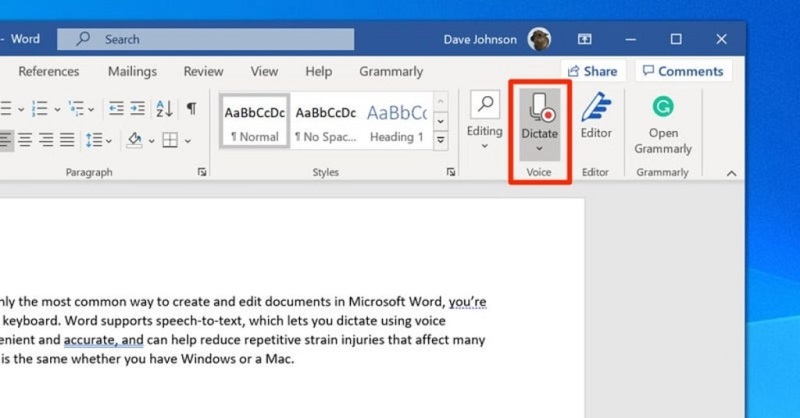This screenshot has height=418, width=800.
Task: Toggle the show paragraph marks icon
Action: click(x=191, y=108)
